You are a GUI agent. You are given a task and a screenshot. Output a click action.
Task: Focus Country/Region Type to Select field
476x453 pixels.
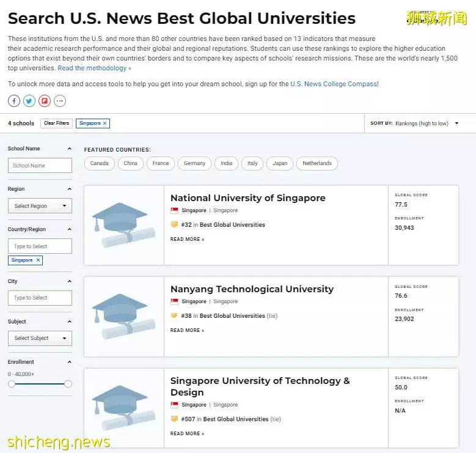40,246
